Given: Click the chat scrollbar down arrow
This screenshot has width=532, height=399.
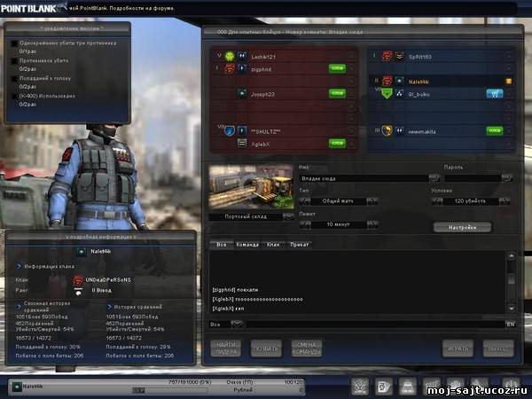Looking at the screenshot, I should [512, 308].
